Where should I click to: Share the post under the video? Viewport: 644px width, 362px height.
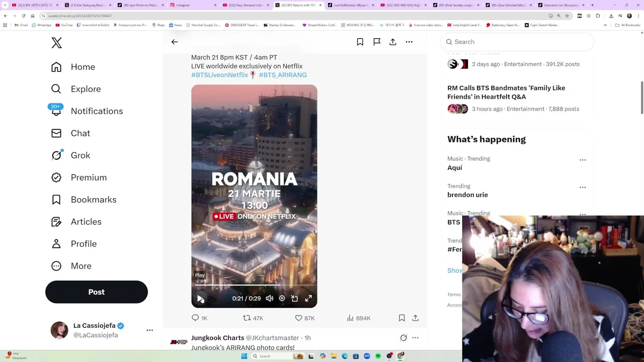tap(416, 318)
